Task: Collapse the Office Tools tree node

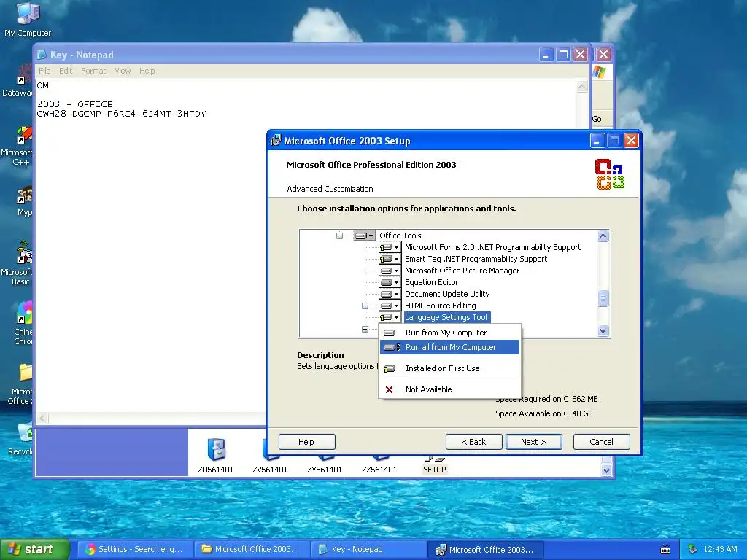Action: [339, 236]
